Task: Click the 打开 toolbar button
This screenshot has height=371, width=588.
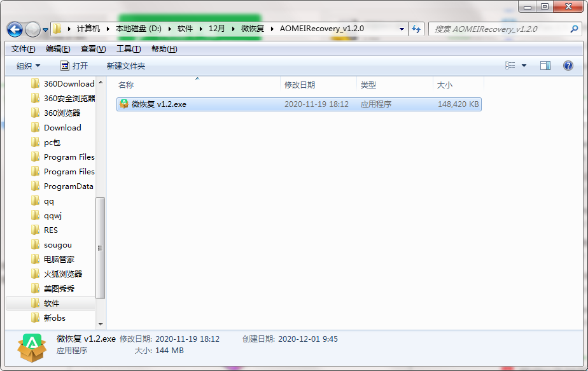Action: pos(74,66)
